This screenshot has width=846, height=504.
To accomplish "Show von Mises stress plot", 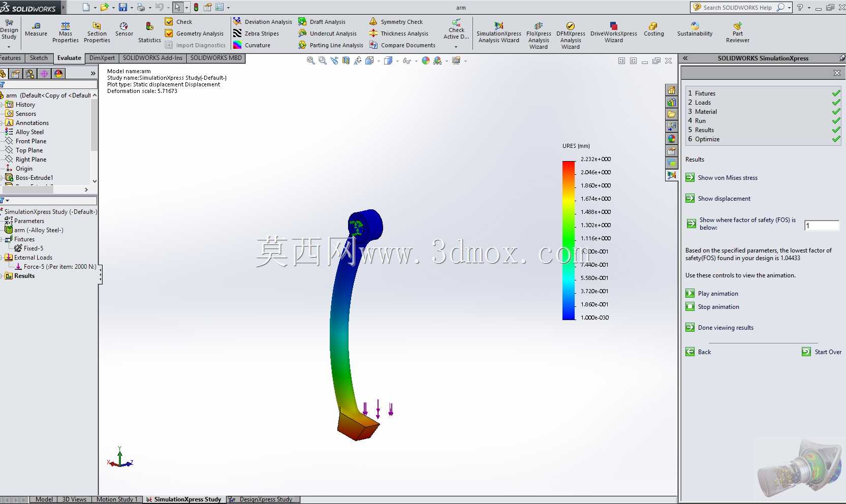I will click(722, 178).
